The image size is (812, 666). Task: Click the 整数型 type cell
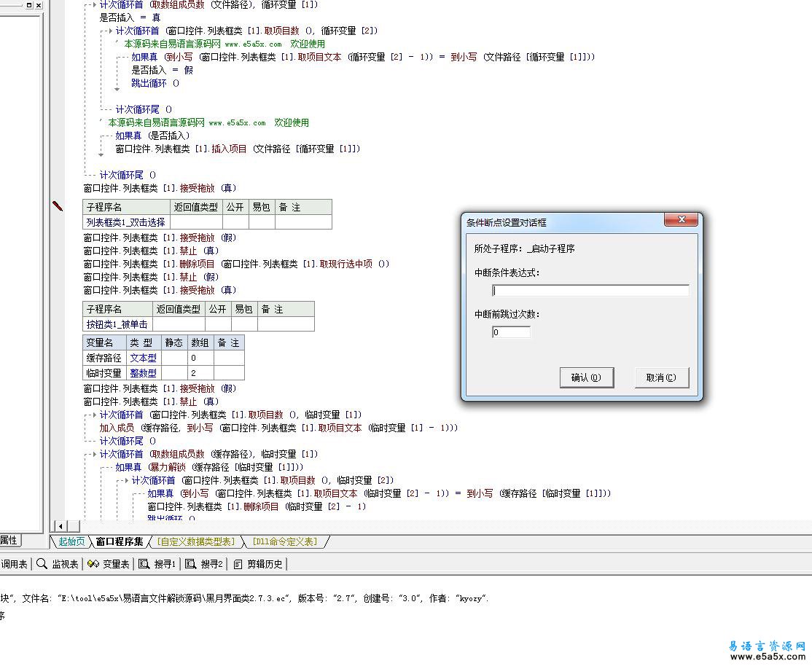[x=144, y=373]
